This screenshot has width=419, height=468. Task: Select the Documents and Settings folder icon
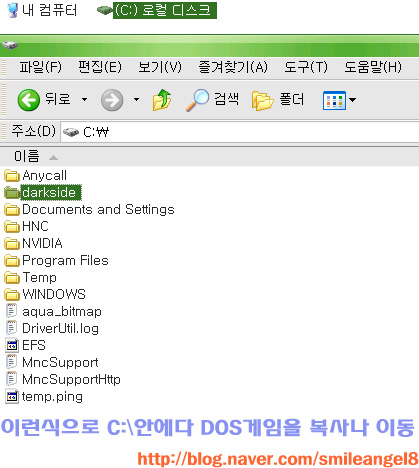pos(12,210)
